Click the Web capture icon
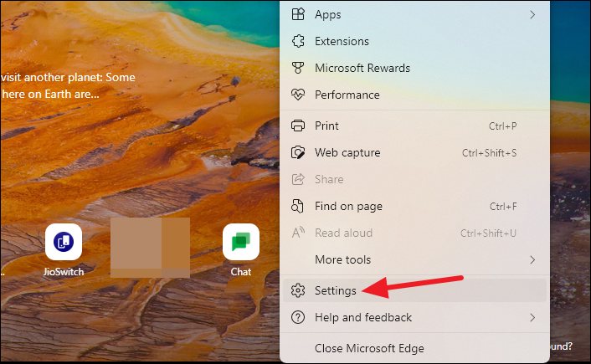This screenshot has width=591, height=364. tap(298, 152)
